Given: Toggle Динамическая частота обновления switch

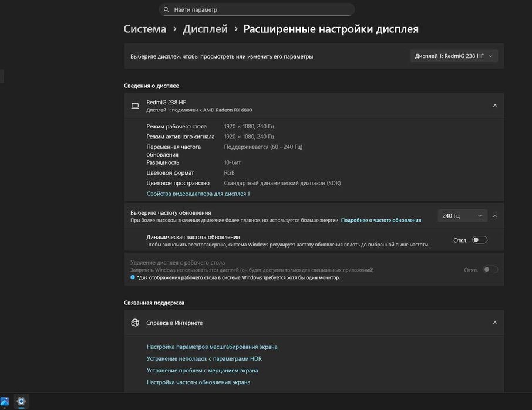Looking at the screenshot, I should 480,240.
